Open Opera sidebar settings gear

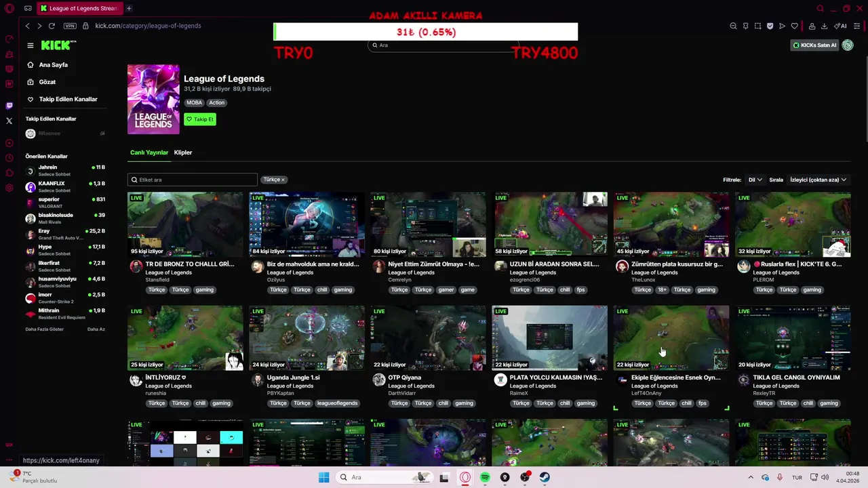pos(9,188)
